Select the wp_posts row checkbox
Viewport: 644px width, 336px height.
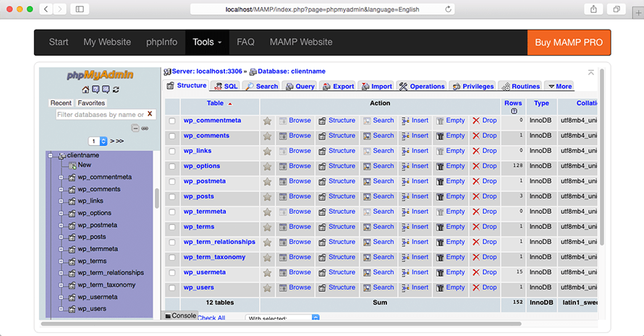click(172, 197)
